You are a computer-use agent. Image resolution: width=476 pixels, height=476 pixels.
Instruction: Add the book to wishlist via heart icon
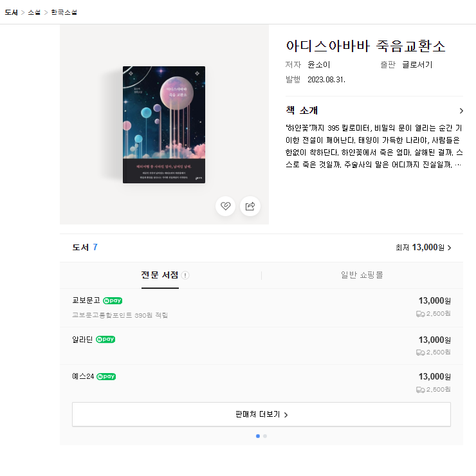(x=225, y=206)
